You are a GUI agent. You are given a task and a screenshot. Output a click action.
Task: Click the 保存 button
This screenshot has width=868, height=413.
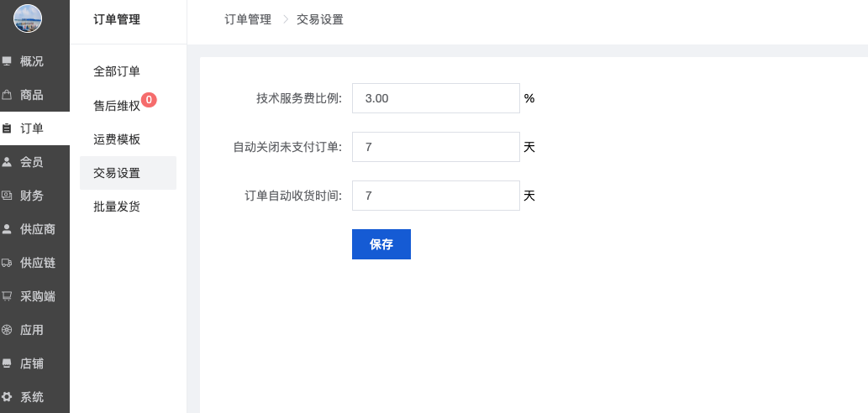(381, 244)
